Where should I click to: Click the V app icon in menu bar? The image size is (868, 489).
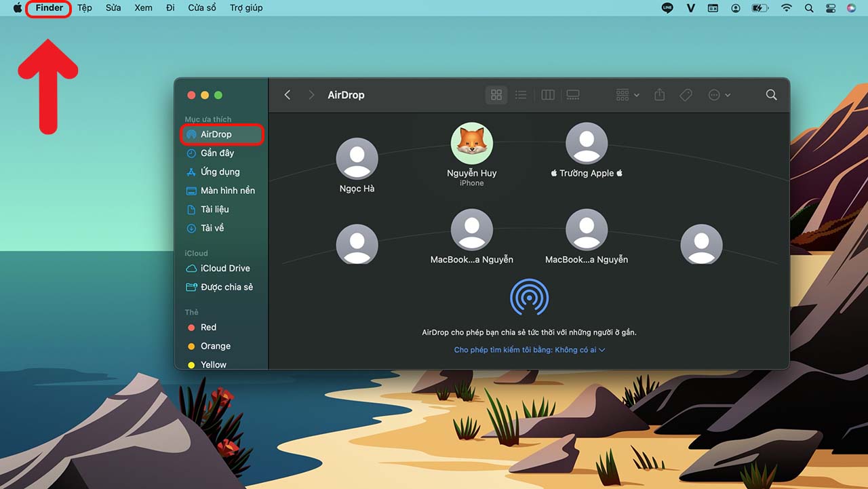691,8
